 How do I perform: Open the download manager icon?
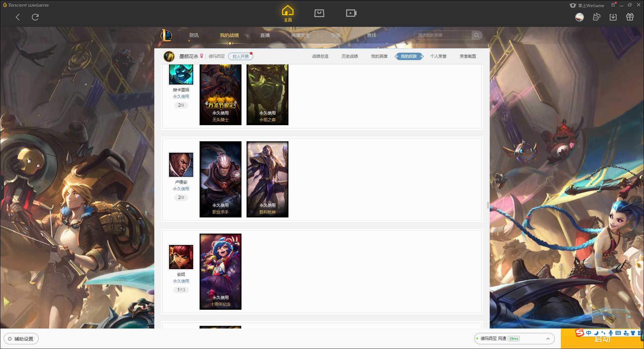pos(613,17)
